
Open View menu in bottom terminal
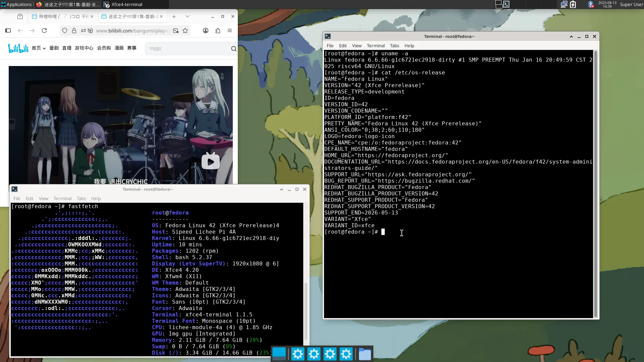[x=43, y=198]
